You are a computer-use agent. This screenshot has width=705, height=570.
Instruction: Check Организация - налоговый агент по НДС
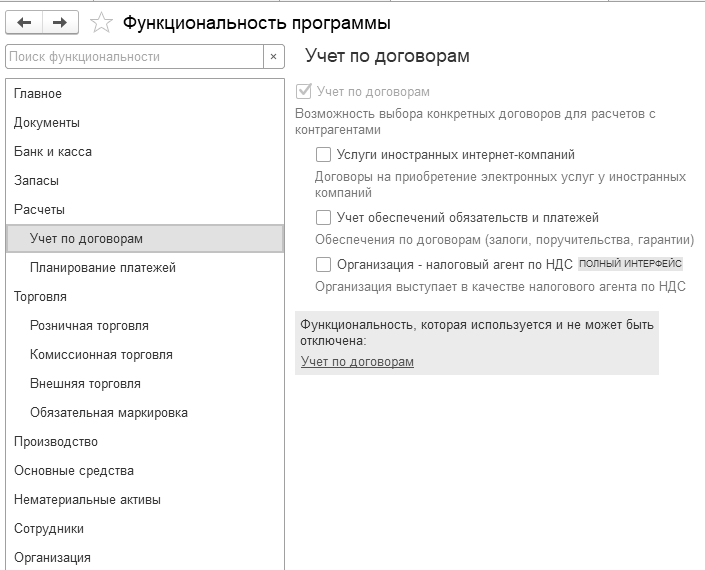coord(323,265)
